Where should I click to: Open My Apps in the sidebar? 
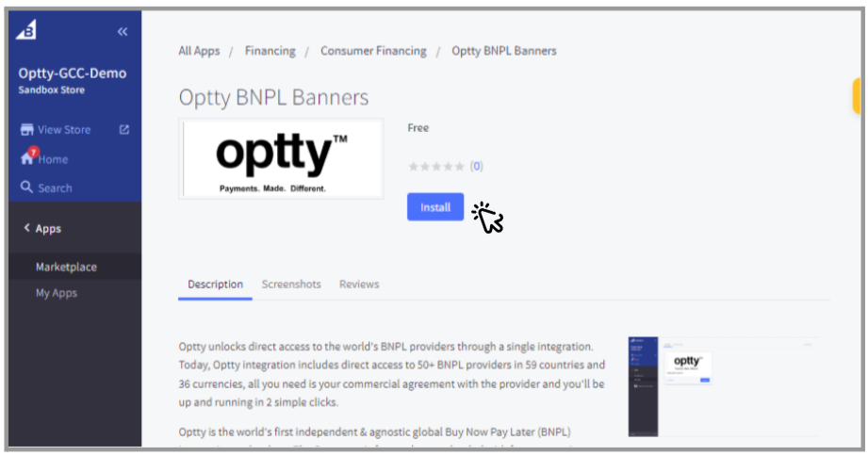click(57, 293)
